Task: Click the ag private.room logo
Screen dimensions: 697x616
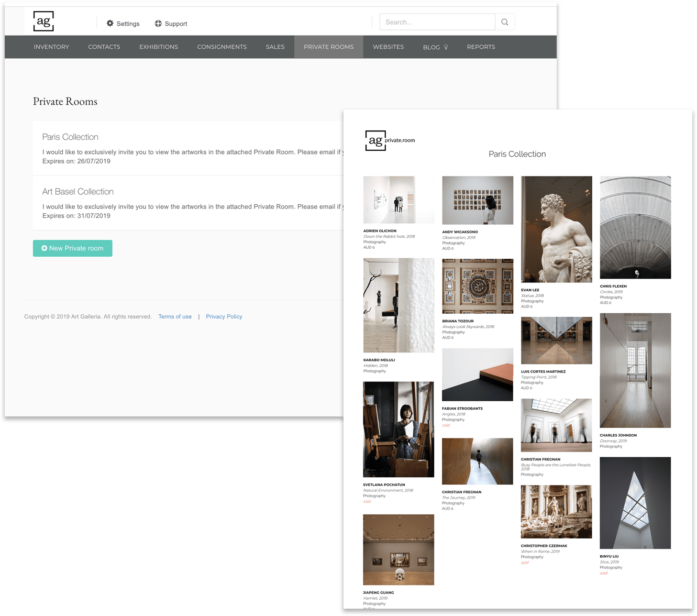Action: (390, 140)
